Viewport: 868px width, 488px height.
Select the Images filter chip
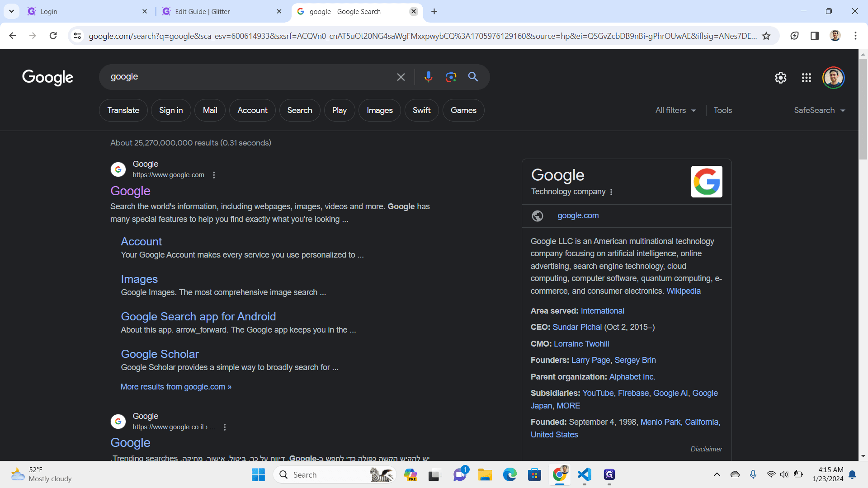[x=380, y=110]
